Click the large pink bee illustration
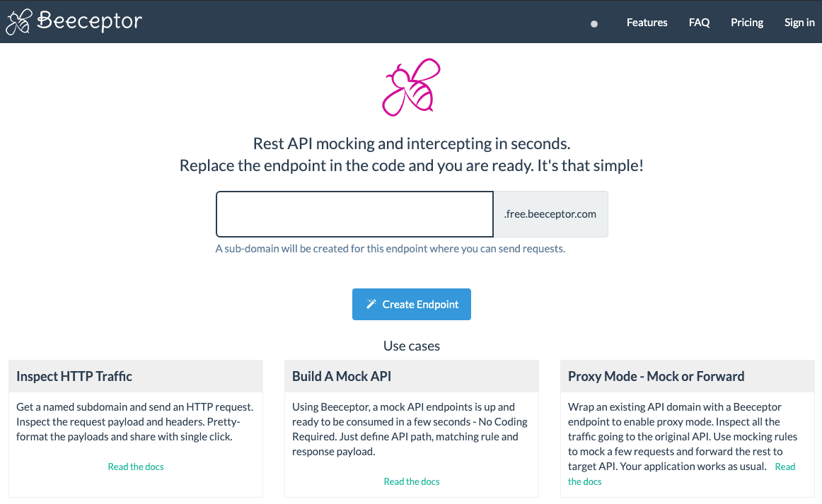822x504 pixels. coord(412,86)
